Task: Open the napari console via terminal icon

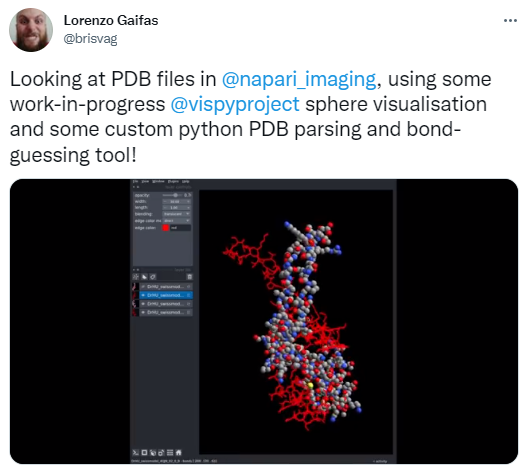Action: pyautogui.click(x=136, y=452)
